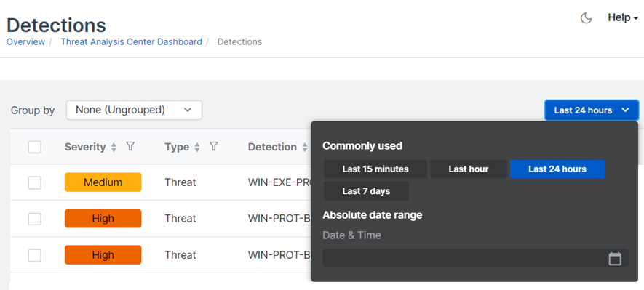Go to Overview breadcrumb link
This screenshot has height=290, width=644.
(x=25, y=42)
